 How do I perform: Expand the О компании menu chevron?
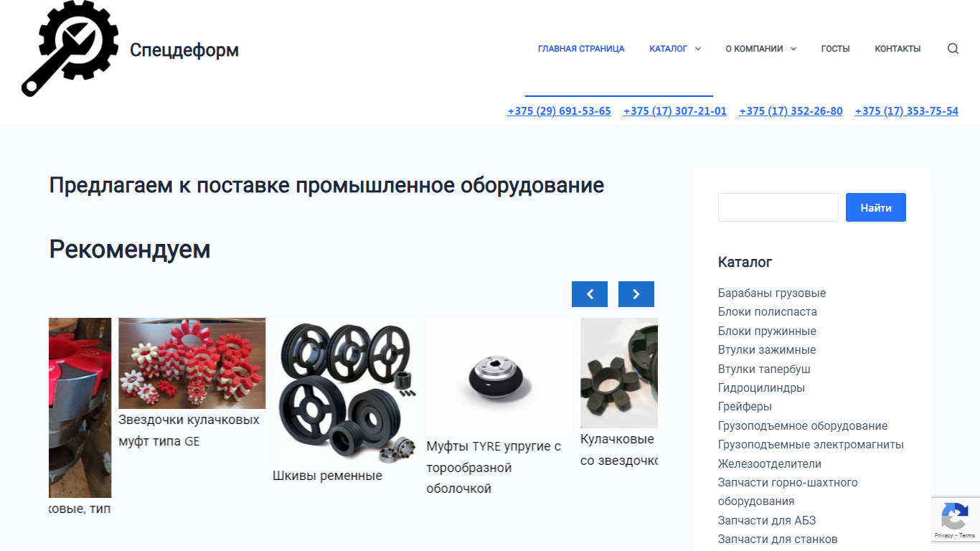(793, 49)
